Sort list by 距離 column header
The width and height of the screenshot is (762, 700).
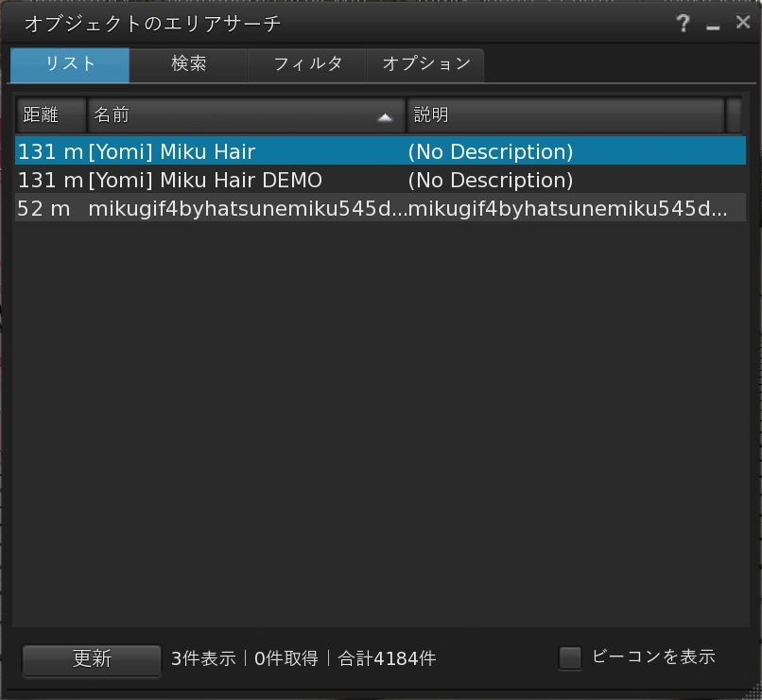click(51, 115)
